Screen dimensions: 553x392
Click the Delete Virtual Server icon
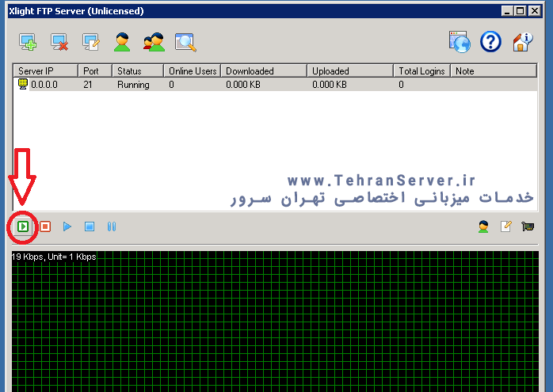click(59, 41)
